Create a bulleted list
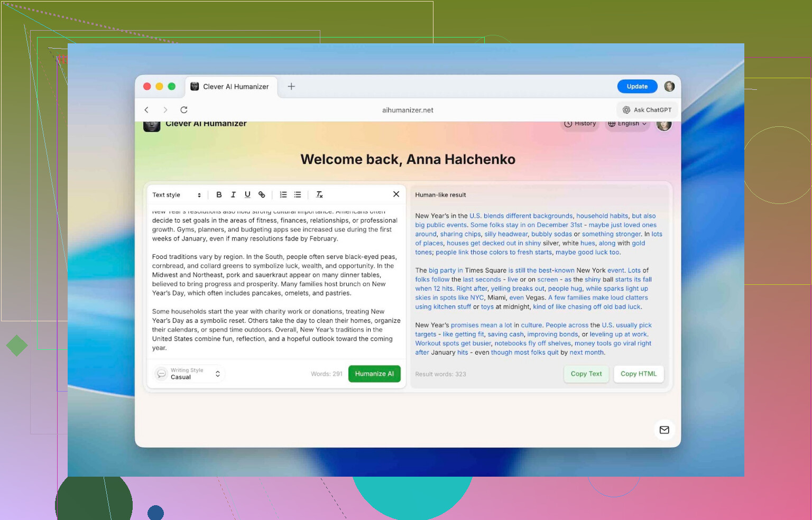812x520 pixels. pyautogui.click(x=298, y=194)
